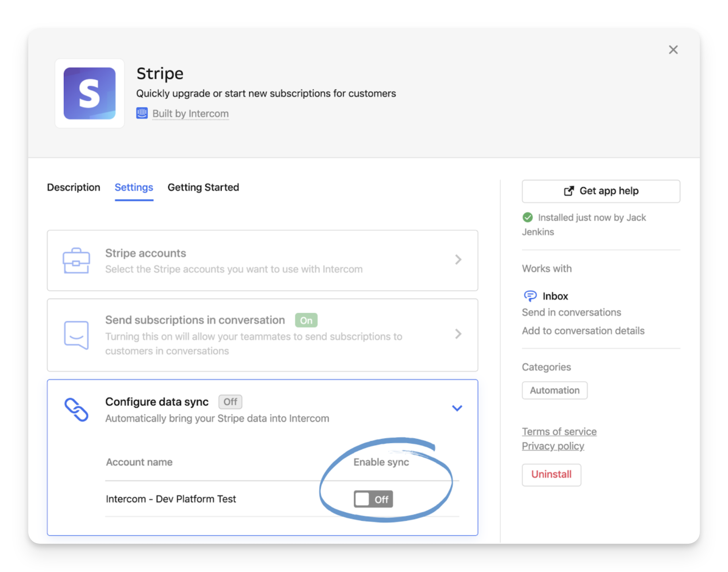Click the external link icon in Get app help

568,191
